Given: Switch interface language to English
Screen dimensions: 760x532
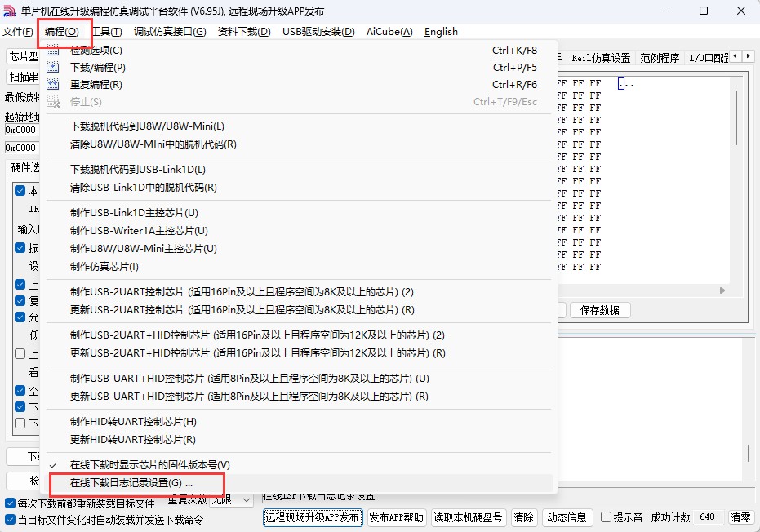Looking at the screenshot, I should click(x=441, y=32).
